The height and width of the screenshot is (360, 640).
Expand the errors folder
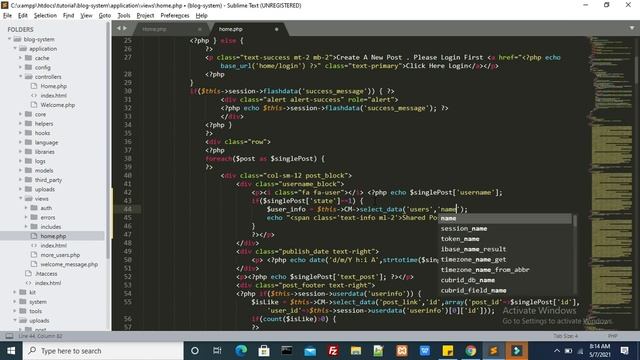[26, 218]
